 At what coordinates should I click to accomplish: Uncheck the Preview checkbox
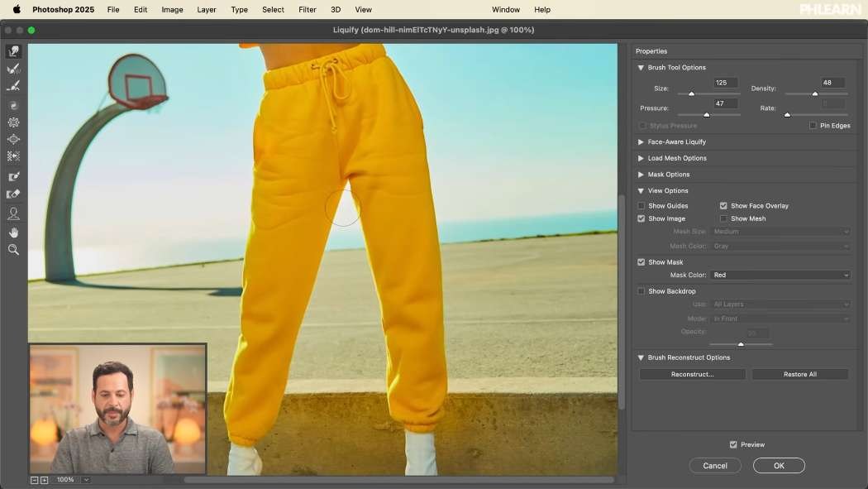coord(733,444)
